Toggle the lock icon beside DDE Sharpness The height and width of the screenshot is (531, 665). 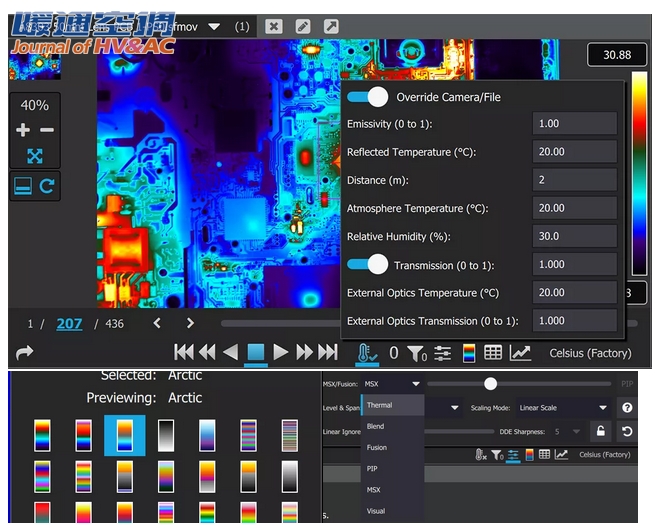pyautogui.click(x=601, y=432)
